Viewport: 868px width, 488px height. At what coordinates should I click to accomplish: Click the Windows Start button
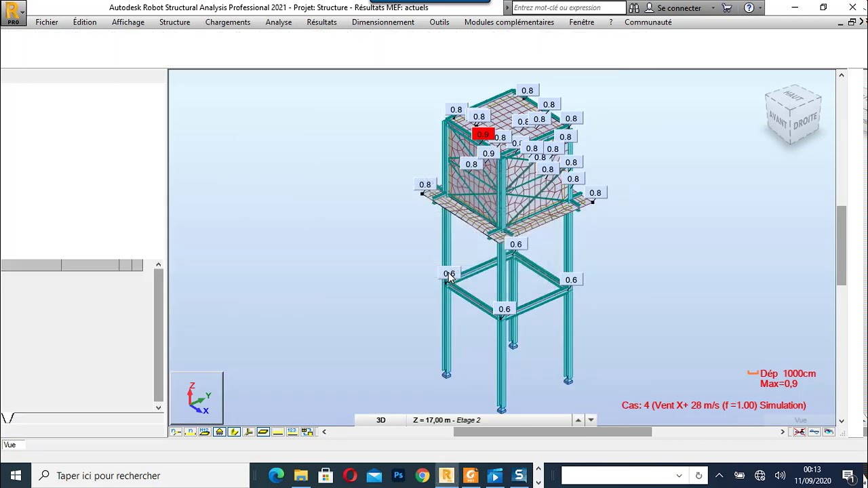[16, 476]
